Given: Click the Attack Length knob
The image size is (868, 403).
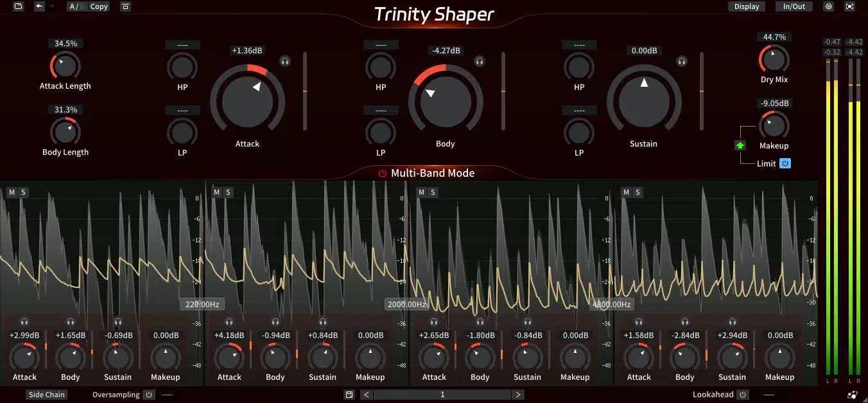Looking at the screenshot, I should click(x=65, y=65).
